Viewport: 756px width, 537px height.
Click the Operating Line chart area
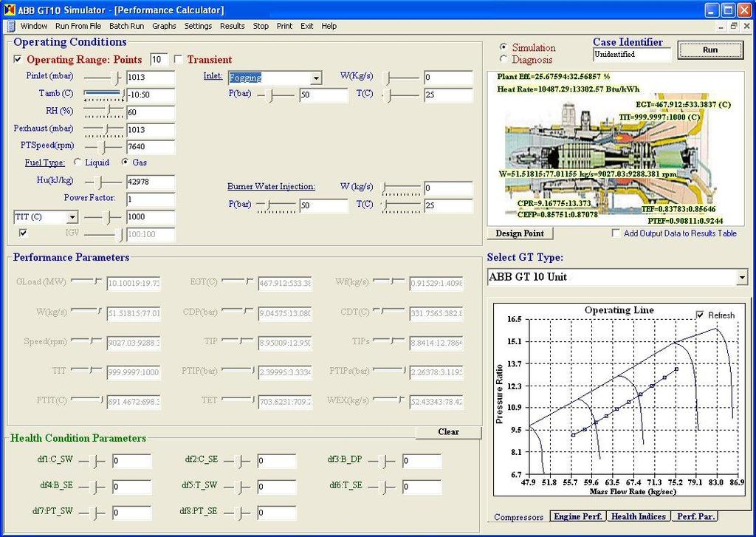619,400
